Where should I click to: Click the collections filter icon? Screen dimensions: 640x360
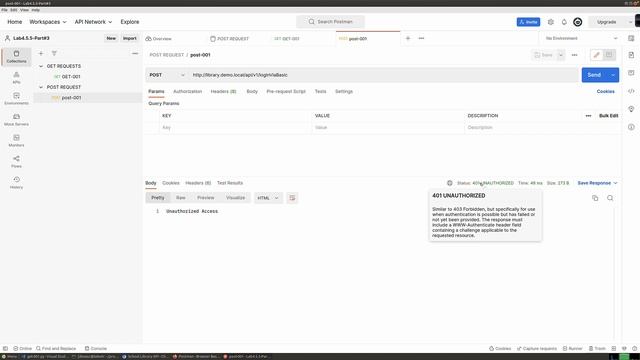click(x=54, y=53)
